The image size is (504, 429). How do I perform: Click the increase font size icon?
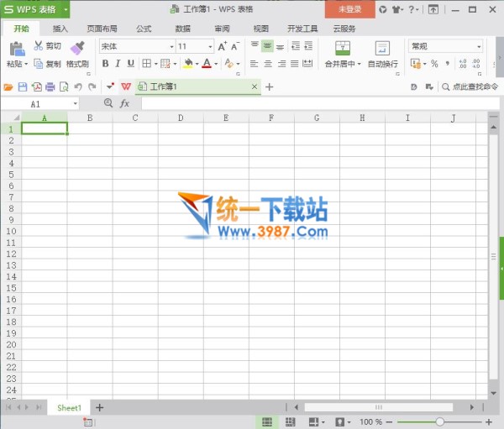[x=223, y=47]
